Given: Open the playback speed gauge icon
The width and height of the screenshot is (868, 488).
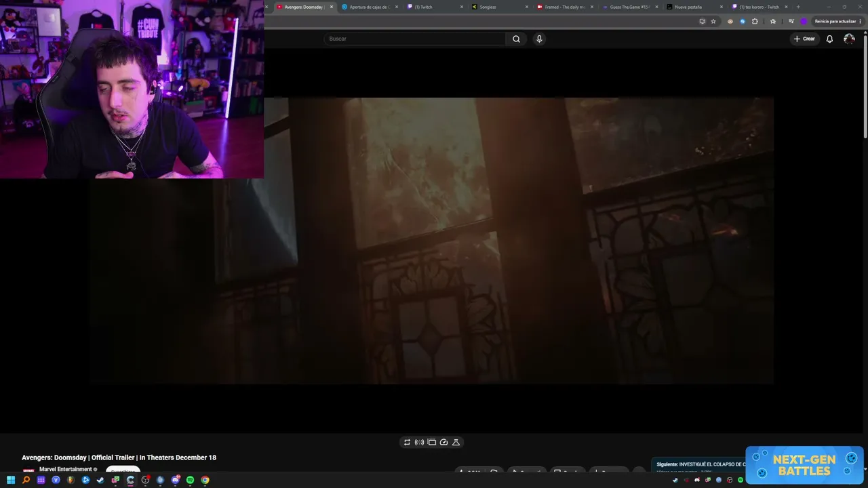Looking at the screenshot, I should [x=443, y=443].
